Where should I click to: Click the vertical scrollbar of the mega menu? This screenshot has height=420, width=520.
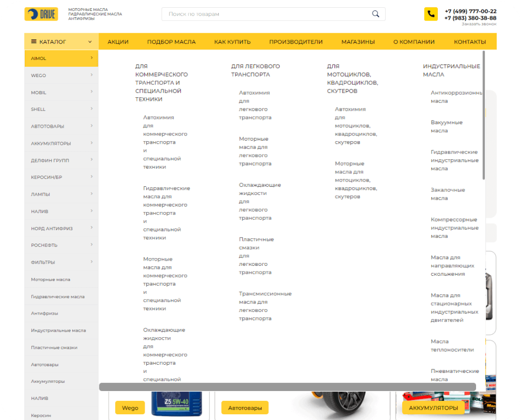coord(483,115)
